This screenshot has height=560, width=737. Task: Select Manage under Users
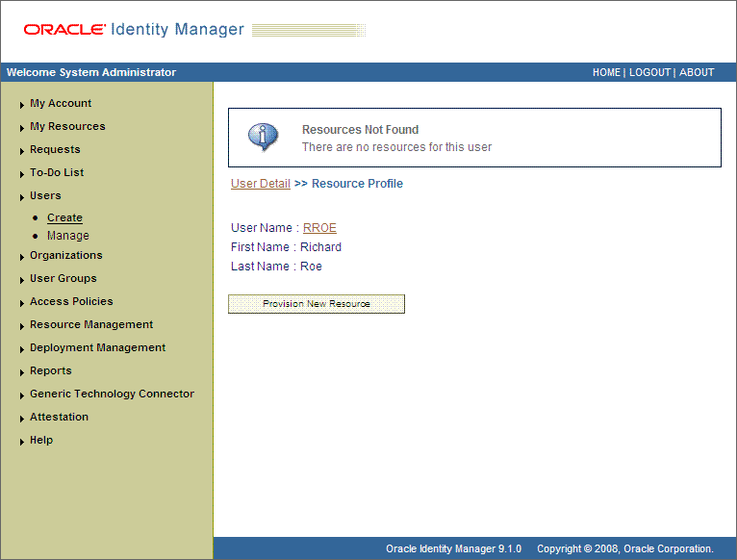click(68, 236)
